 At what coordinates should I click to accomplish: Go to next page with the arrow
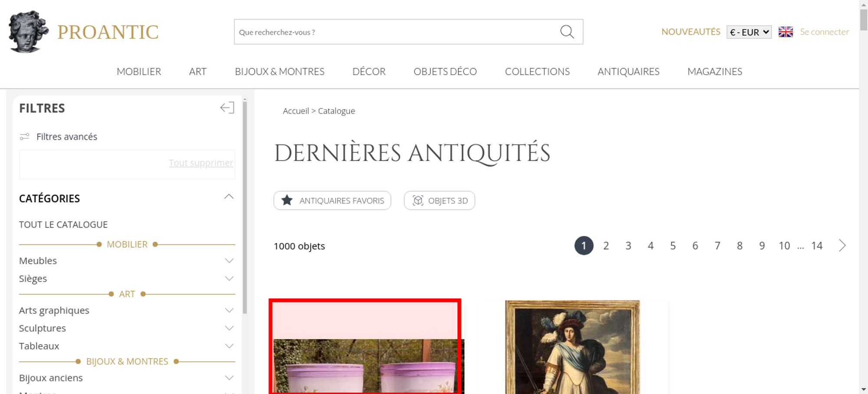(x=842, y=246)
